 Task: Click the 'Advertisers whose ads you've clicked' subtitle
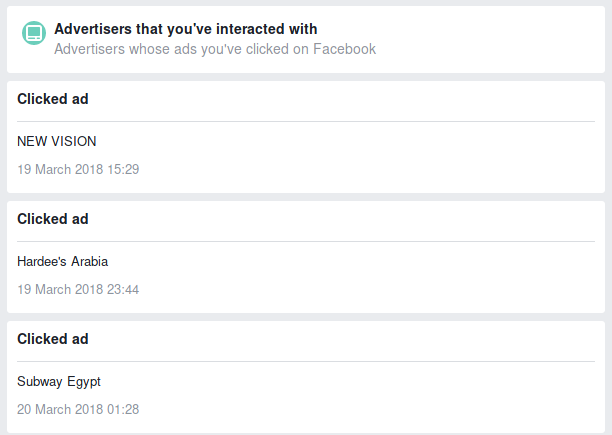pos(215,49)
